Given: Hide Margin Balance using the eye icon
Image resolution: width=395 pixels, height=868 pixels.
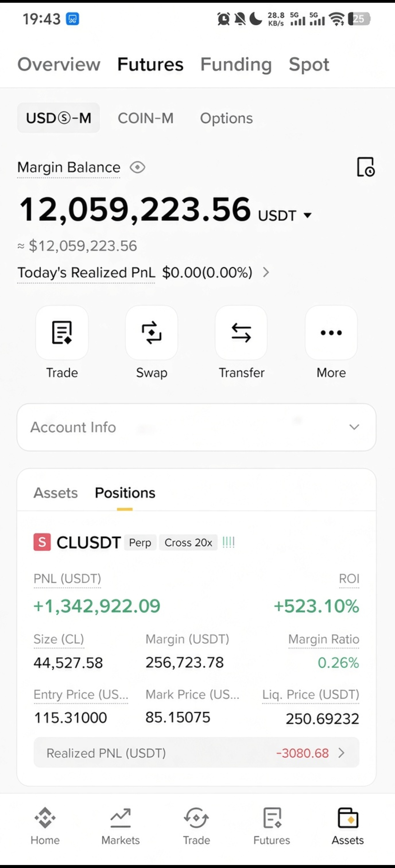Looking at the screenshot, I should pyautogui.click(x=138, y=167).
